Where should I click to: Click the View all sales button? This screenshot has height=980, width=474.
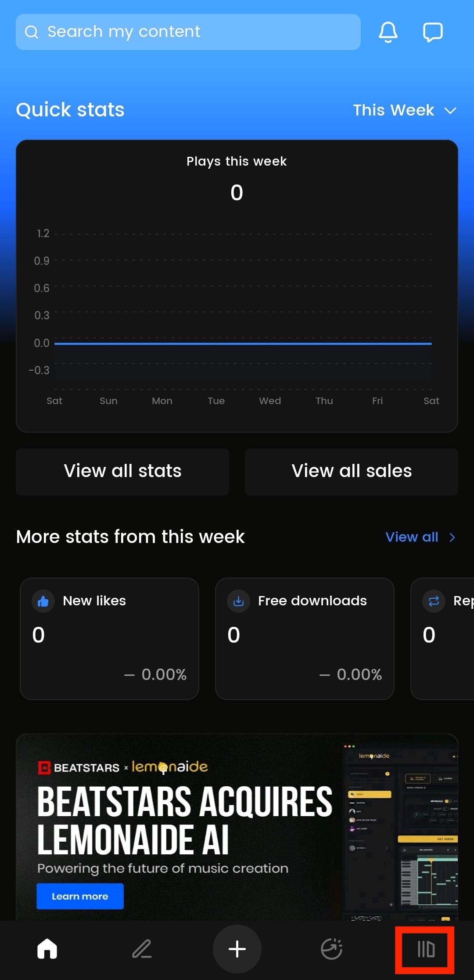tap(352, 471)
